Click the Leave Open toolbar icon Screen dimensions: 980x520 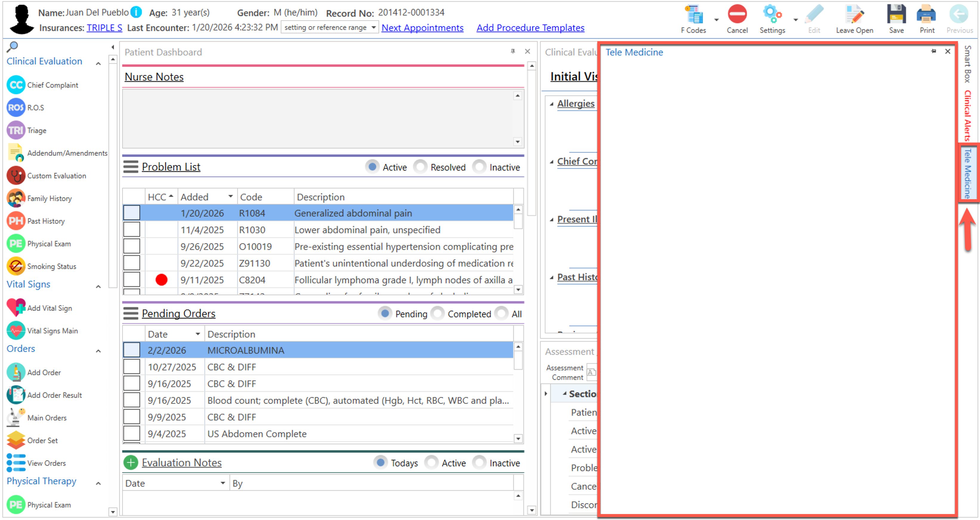[854, 15]
